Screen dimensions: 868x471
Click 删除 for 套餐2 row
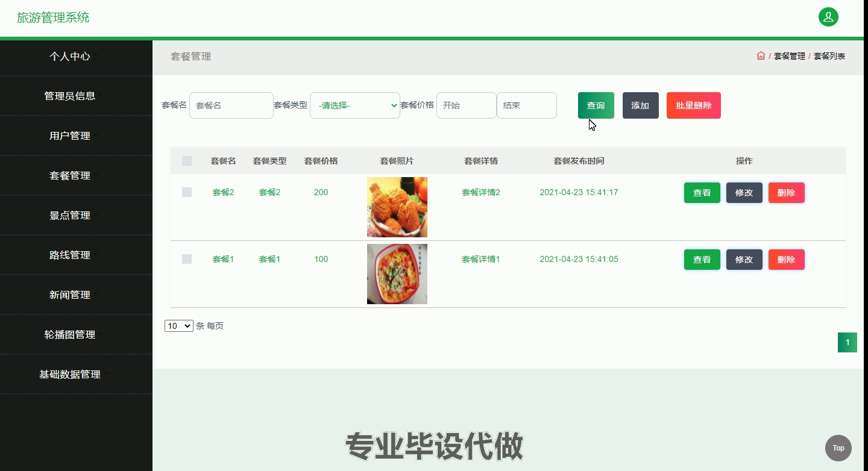(787, 193)
